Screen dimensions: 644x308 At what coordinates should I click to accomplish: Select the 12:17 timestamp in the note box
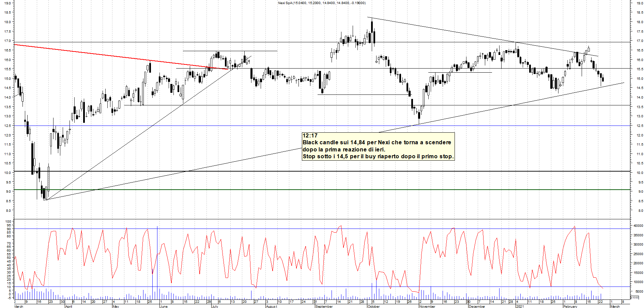point(310,135)
